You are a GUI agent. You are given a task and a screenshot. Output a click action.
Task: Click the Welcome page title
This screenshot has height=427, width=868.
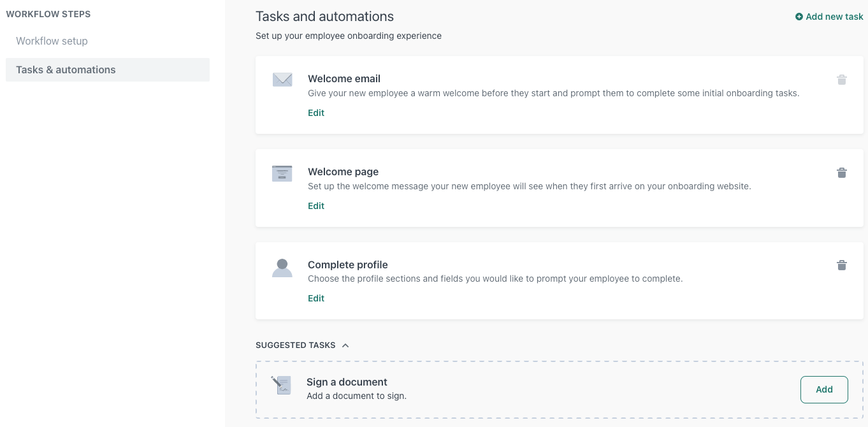point(344,172)
